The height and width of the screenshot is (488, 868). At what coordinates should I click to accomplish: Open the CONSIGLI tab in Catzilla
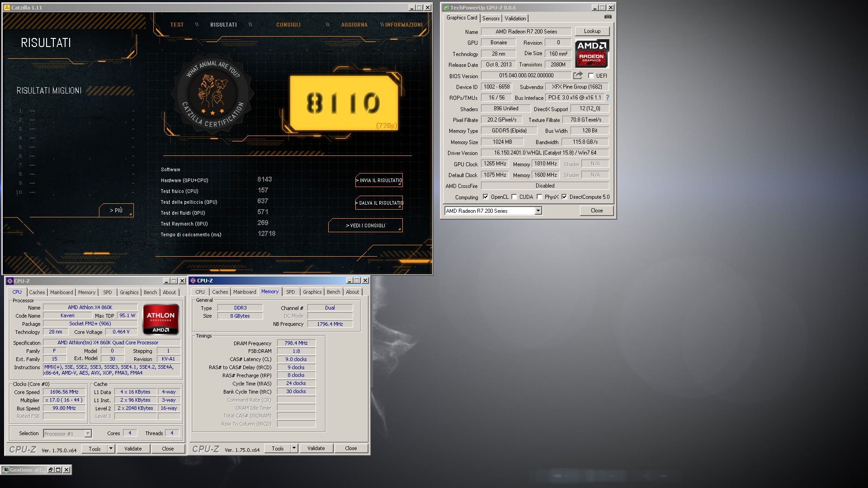(x=288, y=25)
